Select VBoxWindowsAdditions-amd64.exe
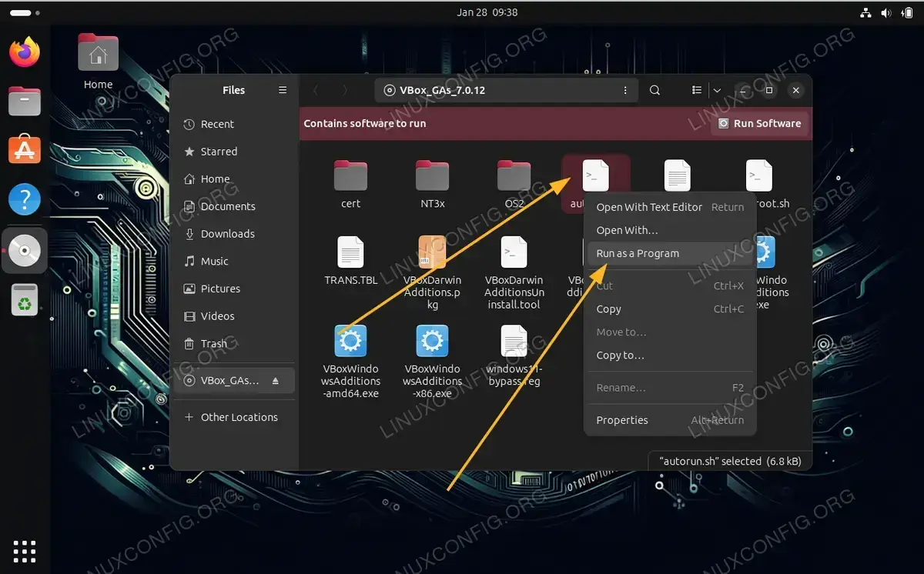924x574 pixels. tap(351, 362)
